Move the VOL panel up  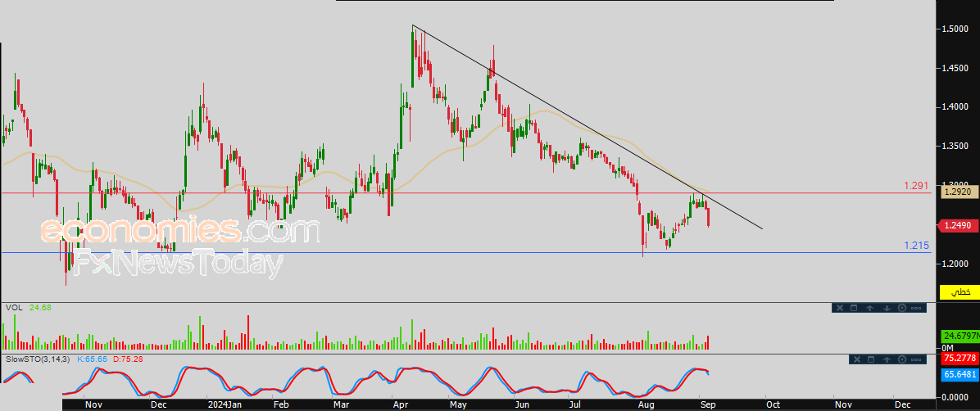coord(870,308)
